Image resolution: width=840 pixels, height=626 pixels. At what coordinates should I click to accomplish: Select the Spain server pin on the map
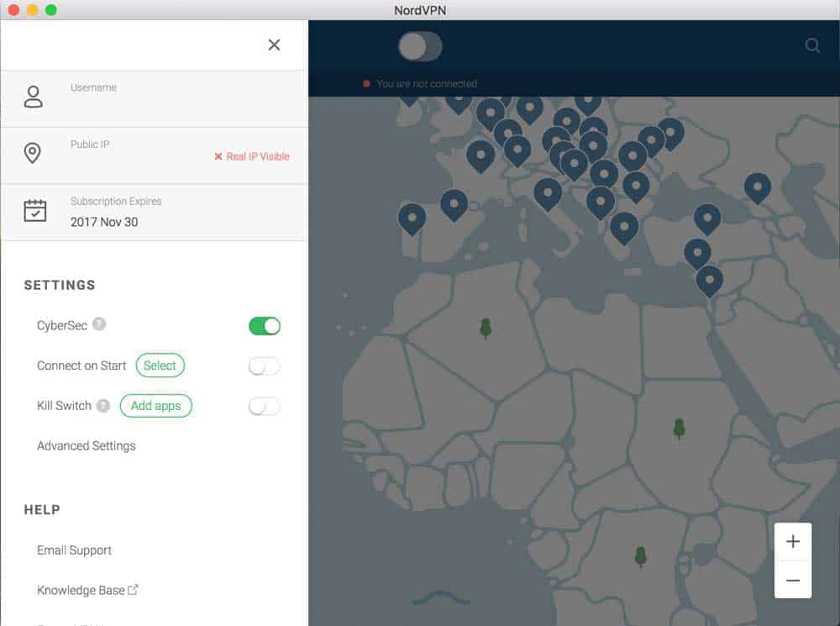pyautogui.click(x=454, y=205)
